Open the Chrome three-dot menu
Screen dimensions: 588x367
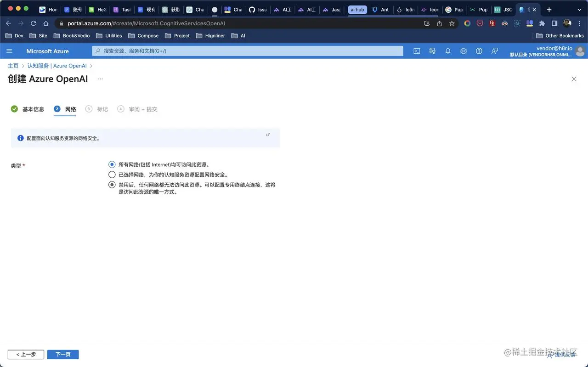pos(579,23)
